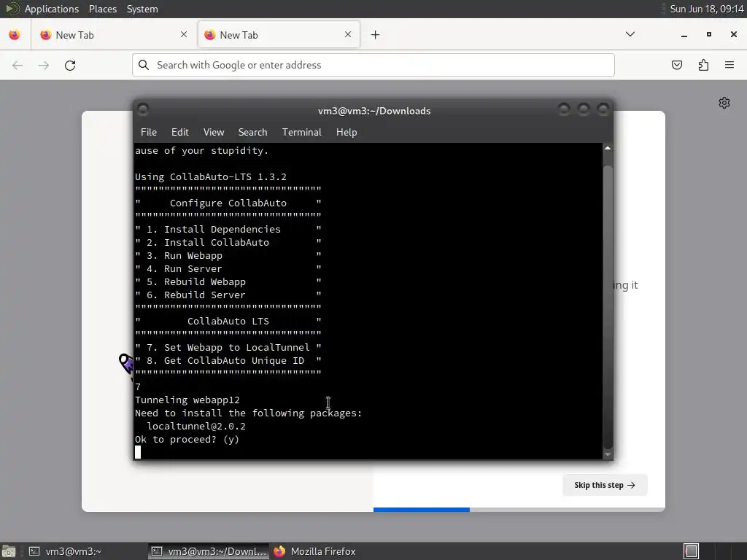Click the 'localtunnel@2.0.2' package line
The image size is (747, 560).
196,426
